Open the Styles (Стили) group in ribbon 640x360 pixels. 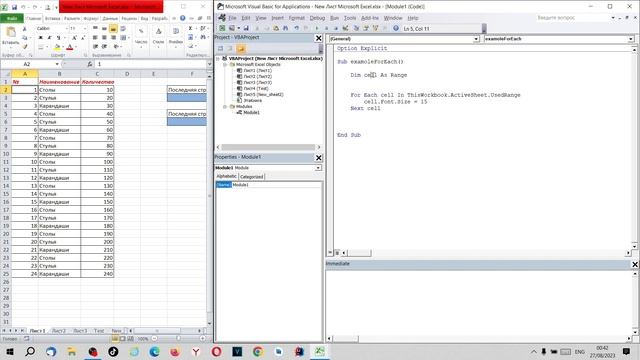tap(158, 36)
